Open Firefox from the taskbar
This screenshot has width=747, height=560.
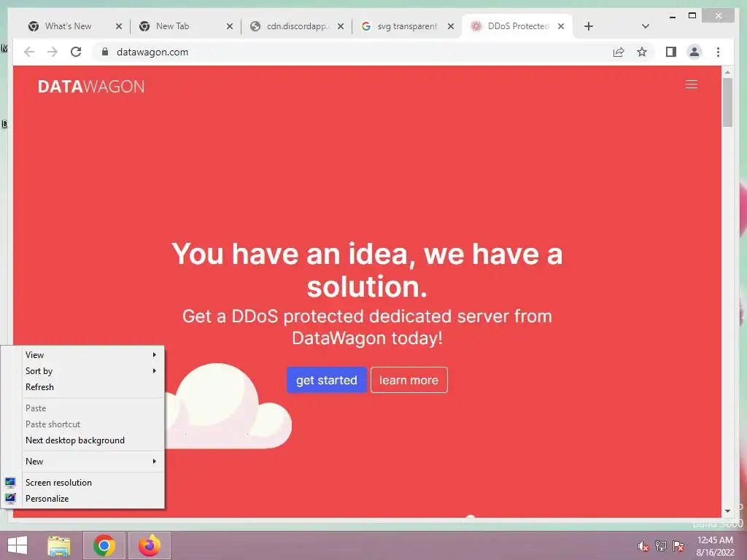(x=149, y=545)
